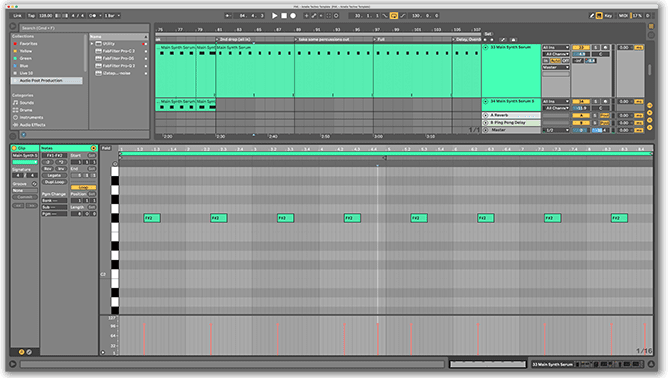This screenshot has height=378, width=672.
Task: Toggle the MIDI editor preview headphone icon
Action: click(x=114, y=164)
